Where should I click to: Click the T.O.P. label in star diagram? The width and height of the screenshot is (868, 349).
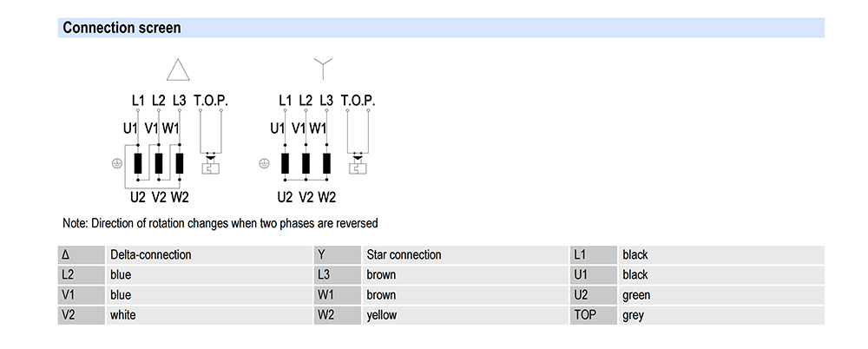click(x=358, y=101)
